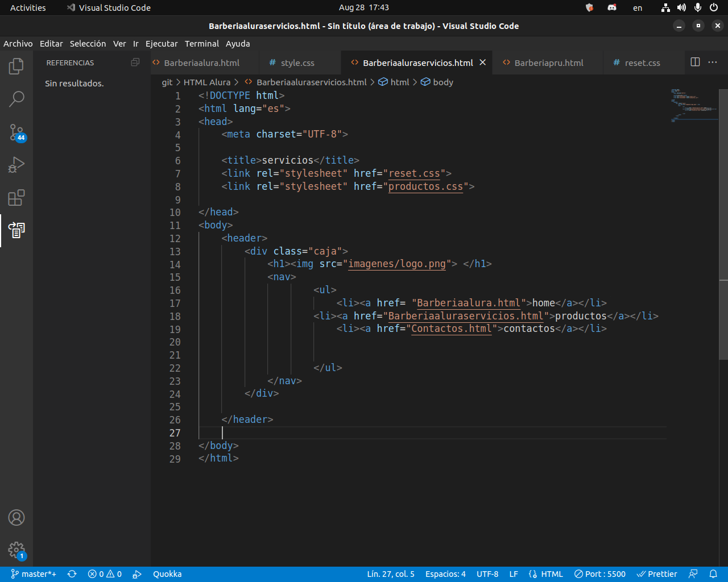Open the Archivo menu

point(18,44)
